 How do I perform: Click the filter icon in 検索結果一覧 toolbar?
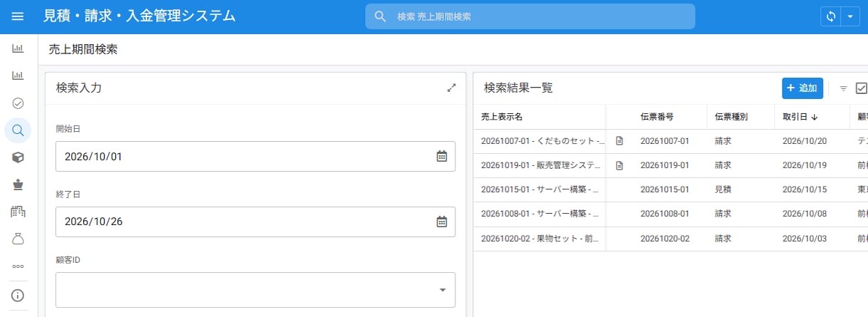click(x=843, y=88)
